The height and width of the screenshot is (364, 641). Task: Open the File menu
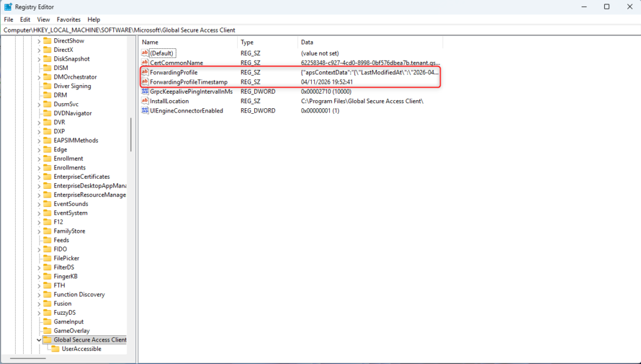point(9,19)
